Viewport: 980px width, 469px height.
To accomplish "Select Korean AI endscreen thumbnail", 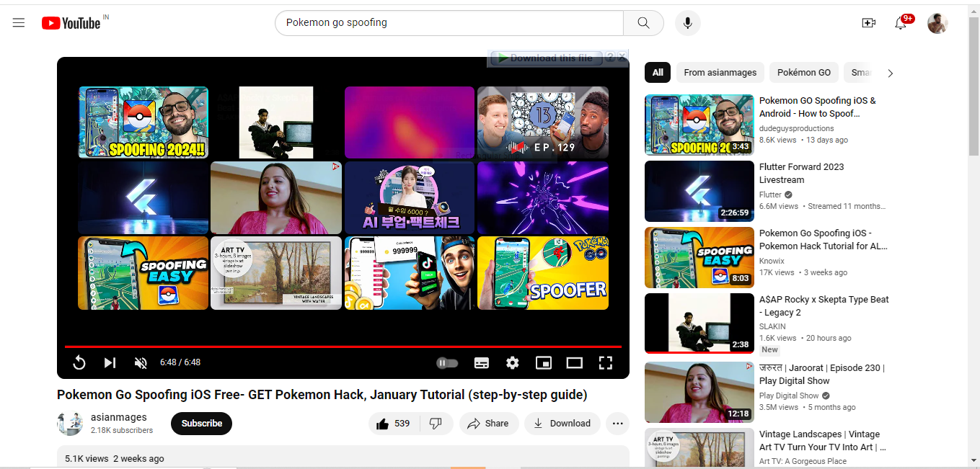I will tap(410, 197).
